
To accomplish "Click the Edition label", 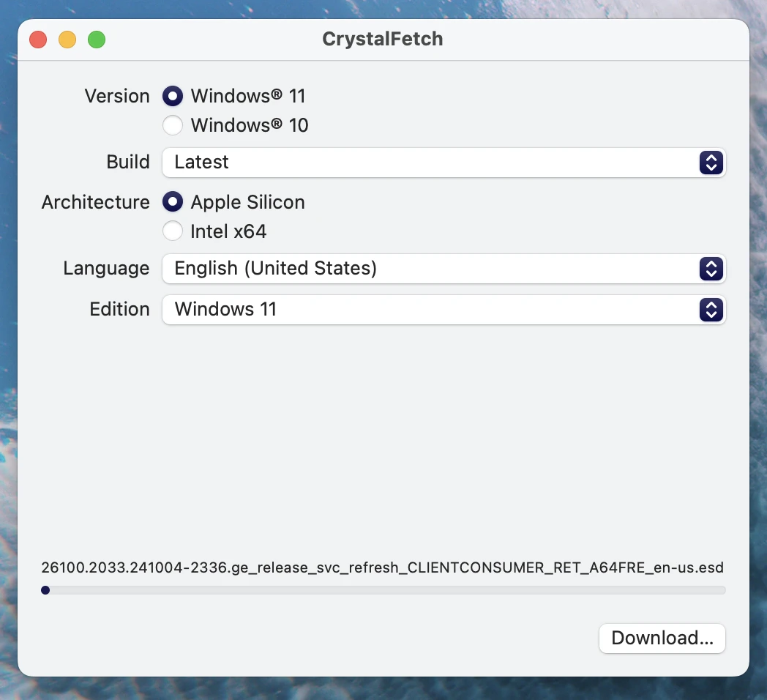I will click(x=119, y=310).
